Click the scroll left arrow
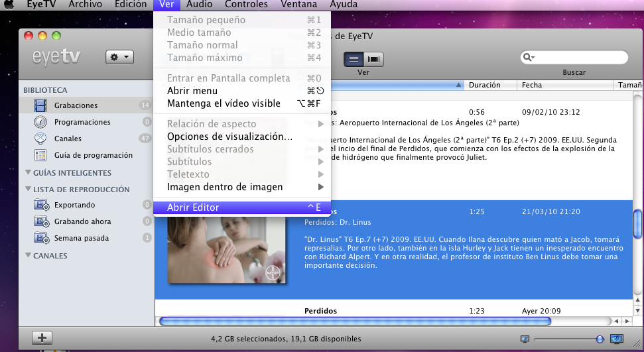This screenshot has width=644, height=352. (617, 322)
